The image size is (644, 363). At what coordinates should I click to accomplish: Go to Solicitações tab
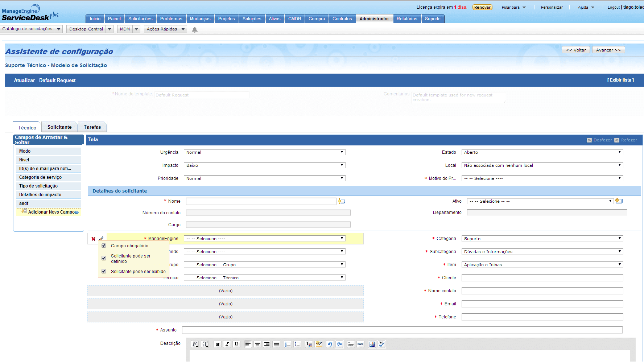[x=140, y=19]
